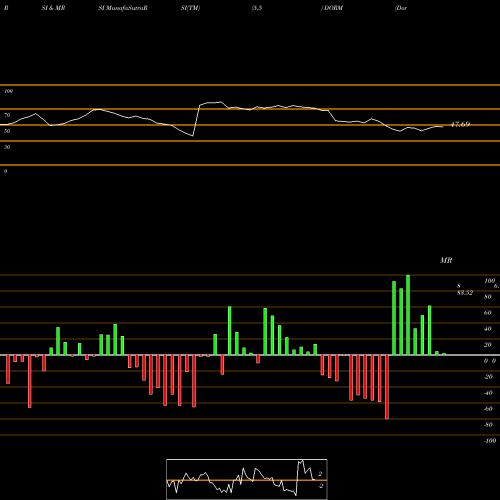The width and height of the screenshot is (500, 500).
Task: Click the MR heading above the histogram
Action: point(446,260)
